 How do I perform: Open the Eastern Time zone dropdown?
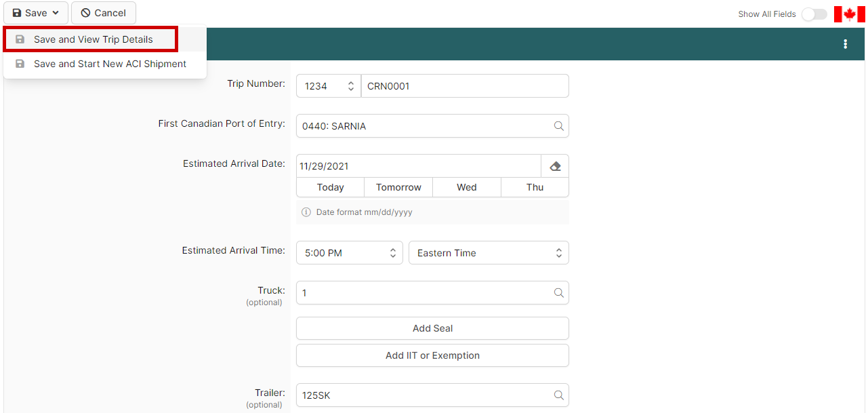coord(489,253)
